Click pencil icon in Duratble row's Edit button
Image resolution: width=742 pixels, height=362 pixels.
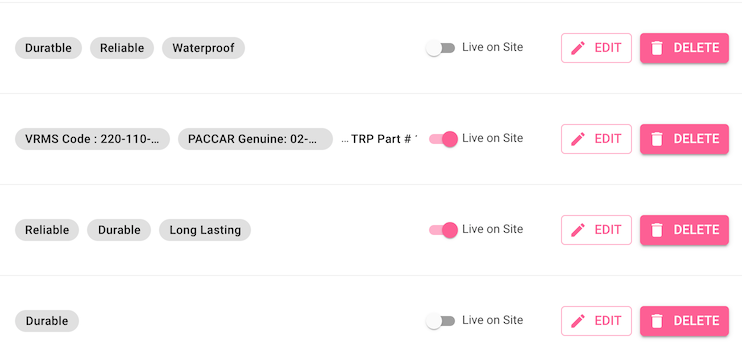click(578, 48)
